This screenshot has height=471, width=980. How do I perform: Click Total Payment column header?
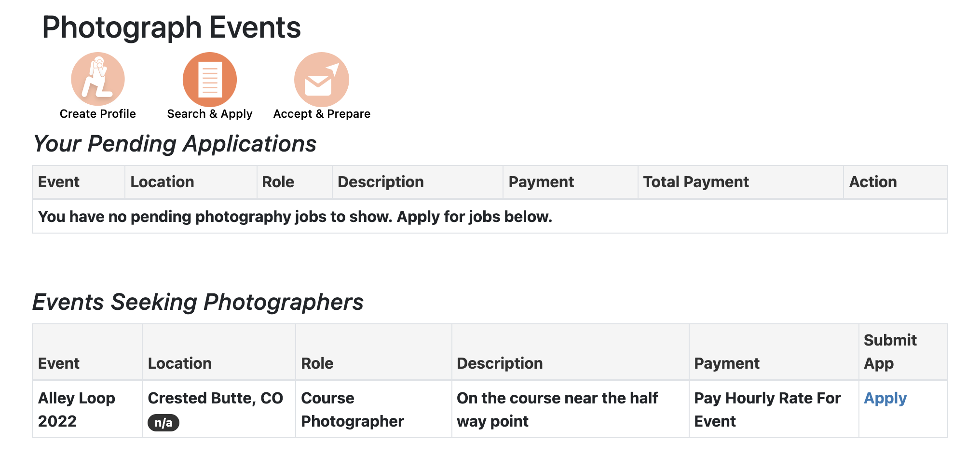[x=695, y=182]
